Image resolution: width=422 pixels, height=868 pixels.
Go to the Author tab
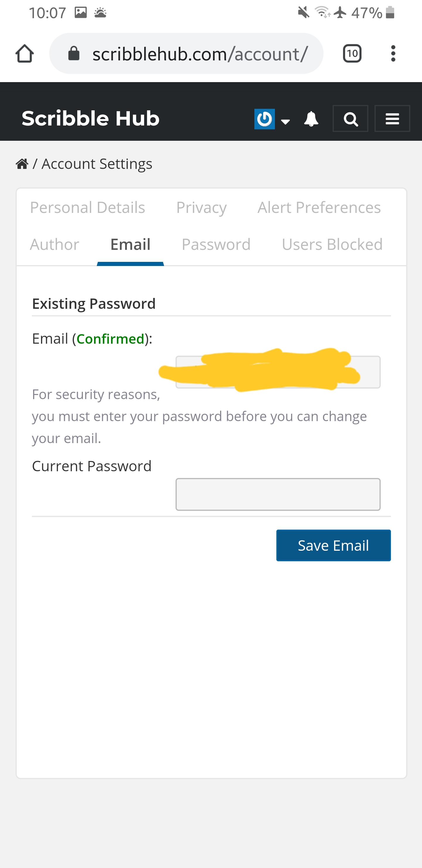(55, 244)
